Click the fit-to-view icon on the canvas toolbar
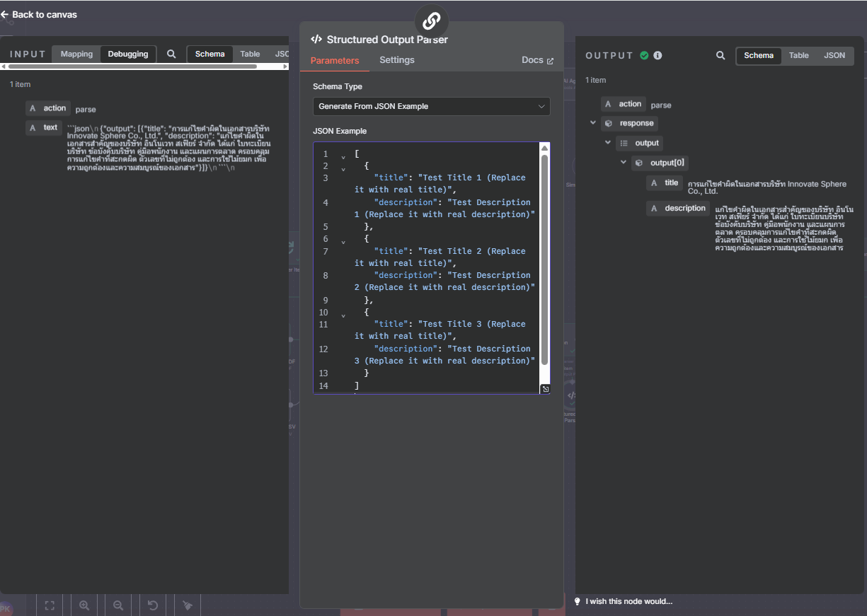This screenshot has width=867, height=616. (x=50, y=605)
